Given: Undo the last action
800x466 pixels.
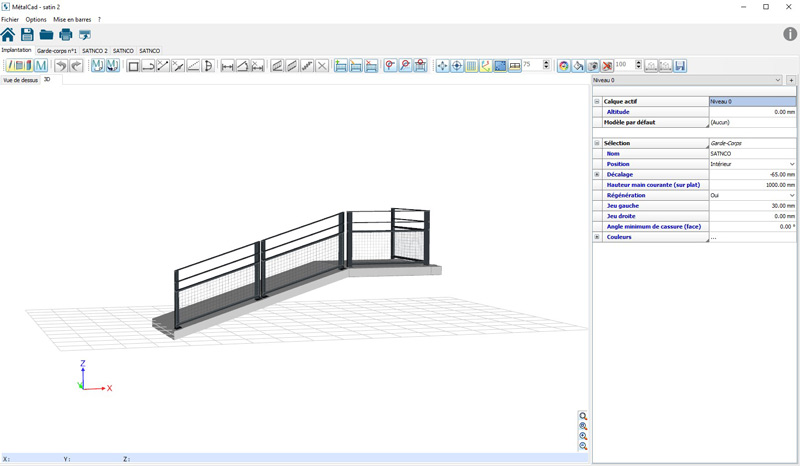Looking at the screenshot, I should pyautogui.click(x=61, y=66).
